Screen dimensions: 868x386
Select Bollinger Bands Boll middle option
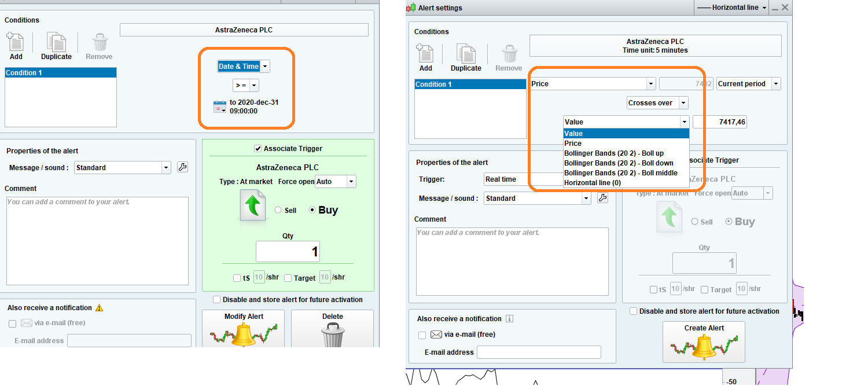coord(626,173)
